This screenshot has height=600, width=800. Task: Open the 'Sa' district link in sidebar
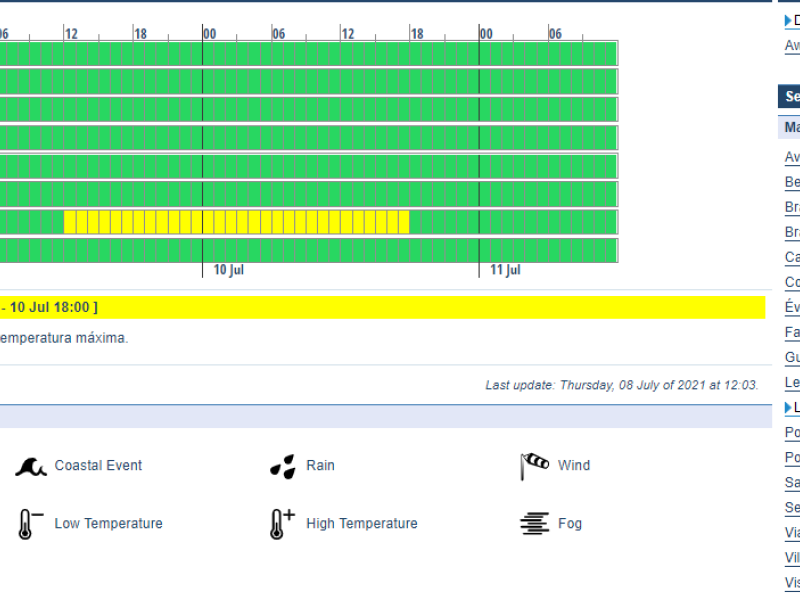[792, 483]
